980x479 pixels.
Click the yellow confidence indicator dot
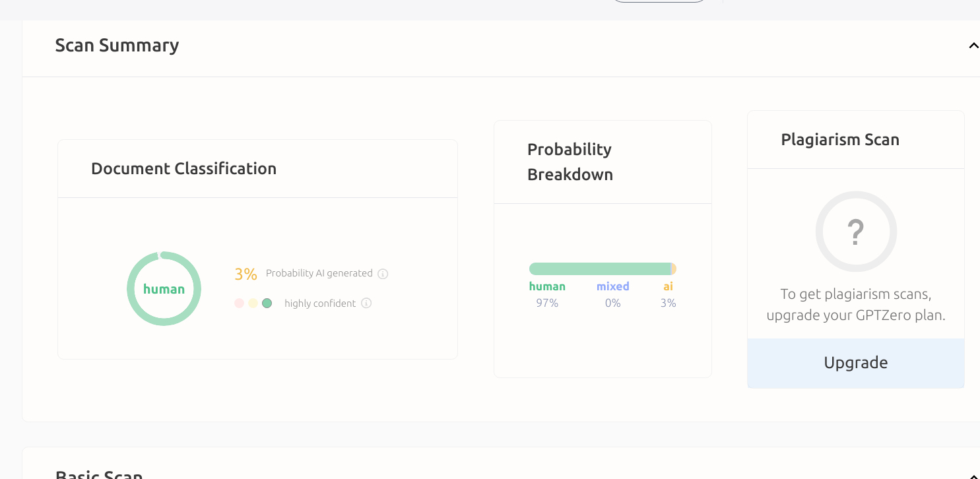tap(253, 303)
